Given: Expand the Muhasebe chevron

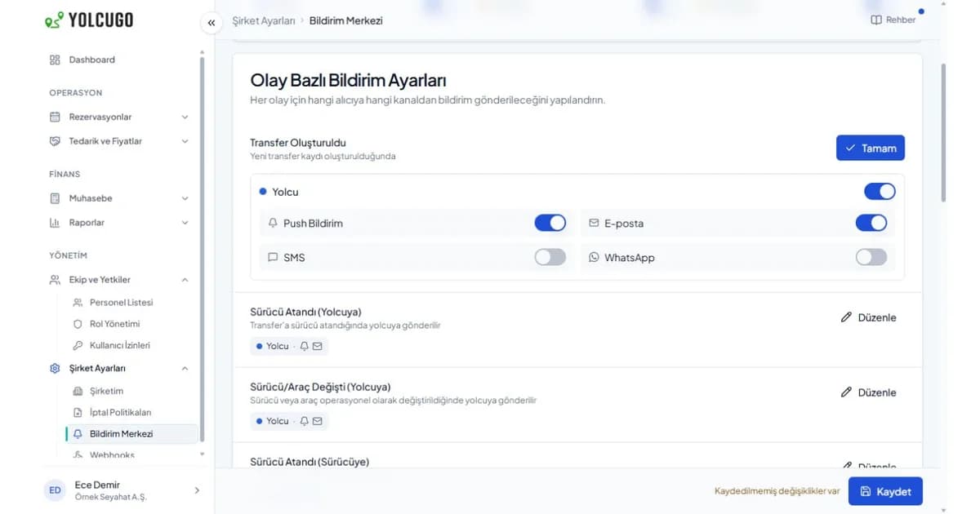Looking at the screenshot, I should [185, 198].
